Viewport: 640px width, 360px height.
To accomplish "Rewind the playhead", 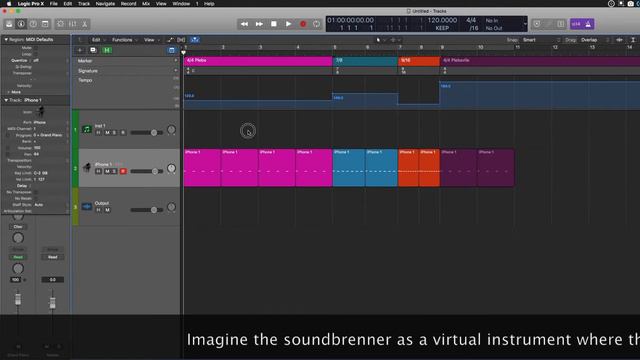I will (x=244, y=24).
